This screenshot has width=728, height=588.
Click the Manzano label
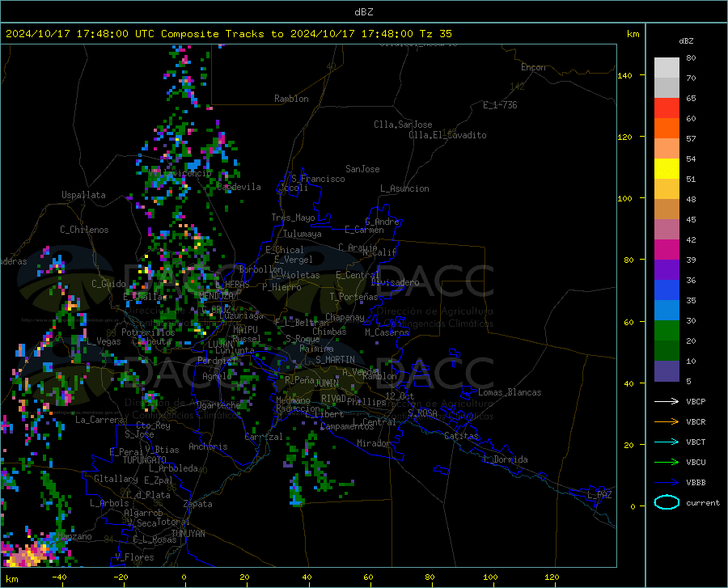(74, 536)
